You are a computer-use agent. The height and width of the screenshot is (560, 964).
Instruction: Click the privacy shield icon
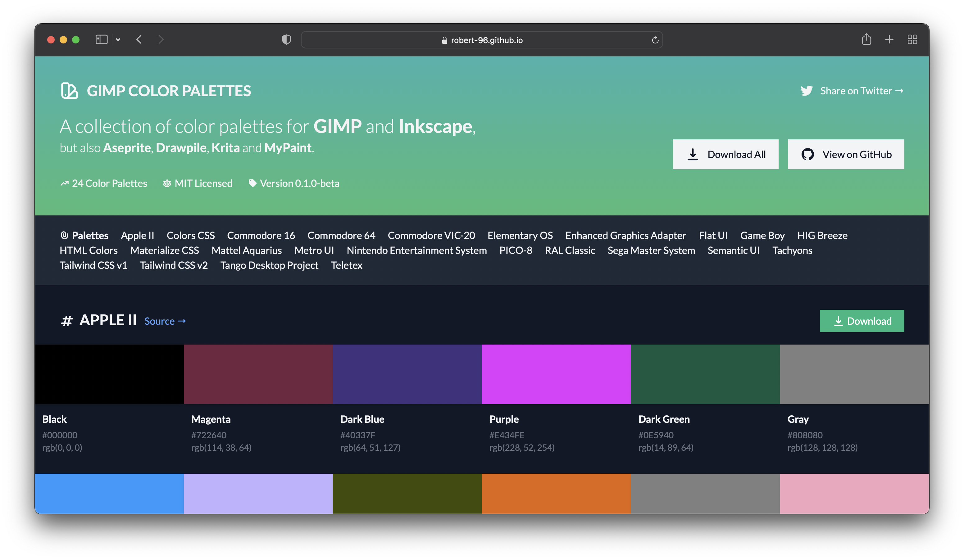(286, 39)
